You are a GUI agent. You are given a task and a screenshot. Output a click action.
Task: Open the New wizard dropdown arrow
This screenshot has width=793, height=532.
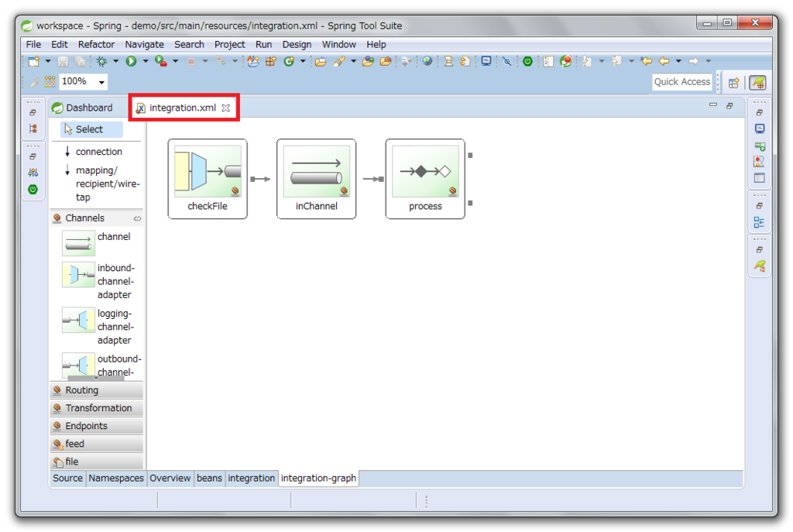(x=48, y=61)
